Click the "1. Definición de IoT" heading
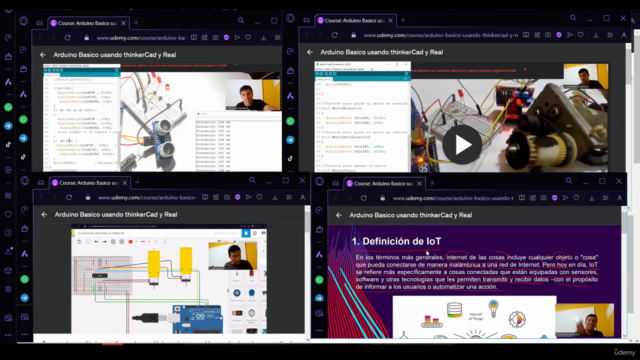640x360 pixels. 396,241
